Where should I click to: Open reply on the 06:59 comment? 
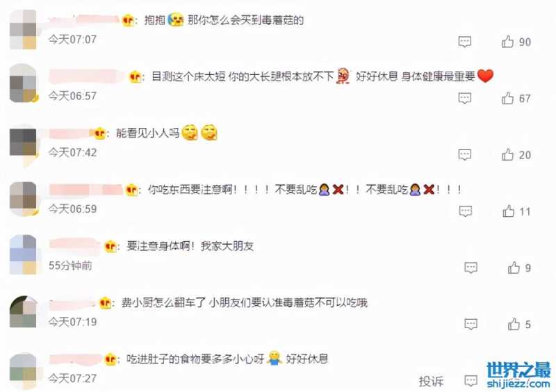pos(465,211)
